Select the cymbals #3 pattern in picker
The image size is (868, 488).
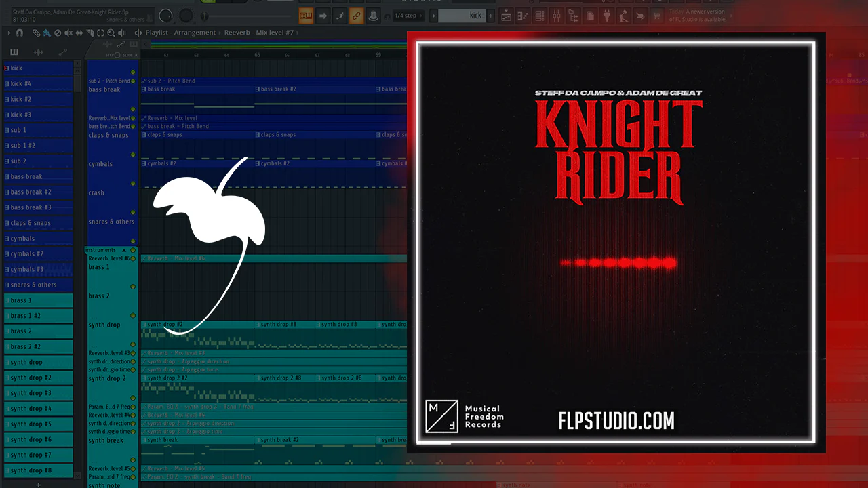click(38, 270)
